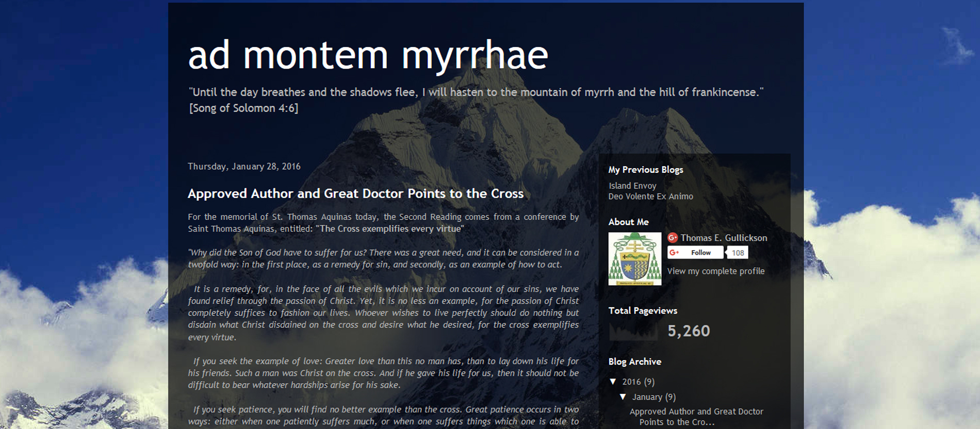Open the 2016 archive year link
The width and height of the screenshot is (980, 429).
pyautogui.click(x=631, y=382)
